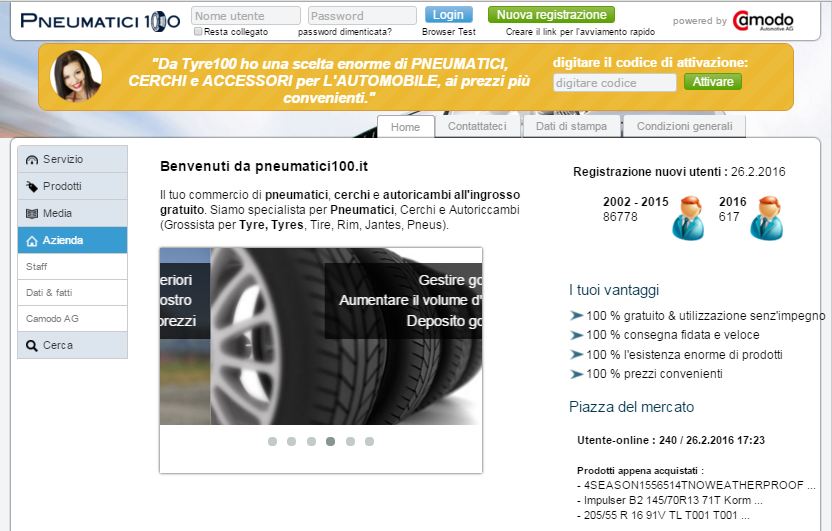
Task: Click the Pneumatici 100 logo
Action: 100,21
